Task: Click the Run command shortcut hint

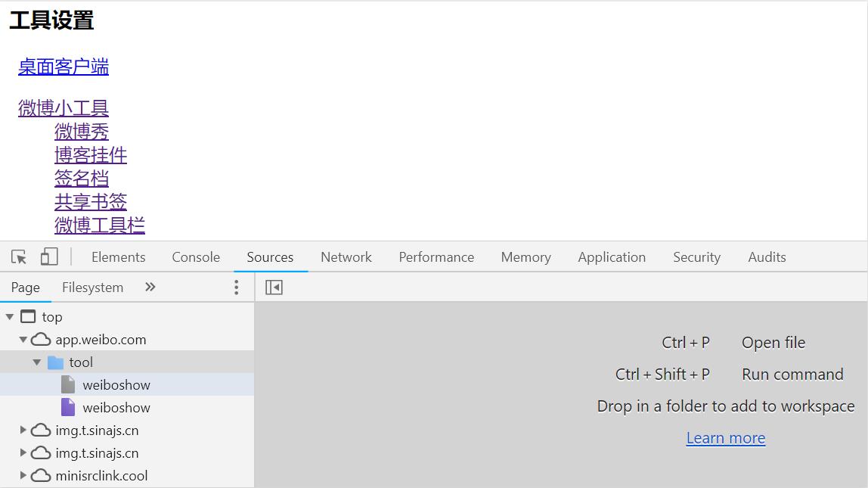Action: (x=792, y=375)
